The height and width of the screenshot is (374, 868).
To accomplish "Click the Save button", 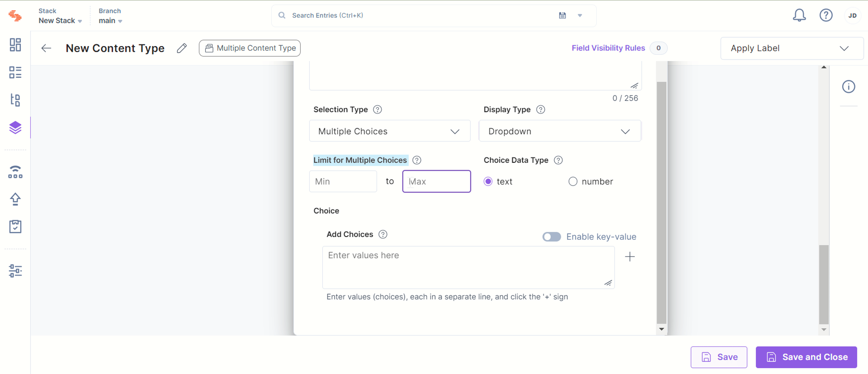I will tap(719, 357).
